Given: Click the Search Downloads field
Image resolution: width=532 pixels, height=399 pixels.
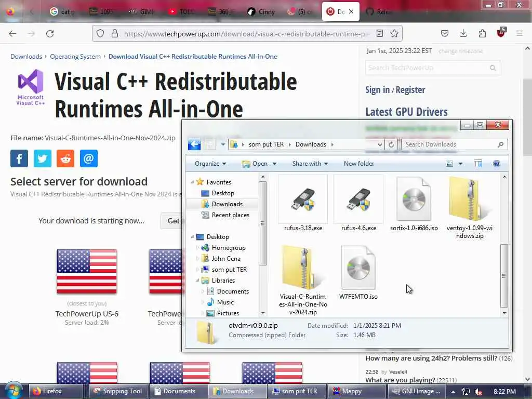Looking at the screenshot, I should pos(455,144).
